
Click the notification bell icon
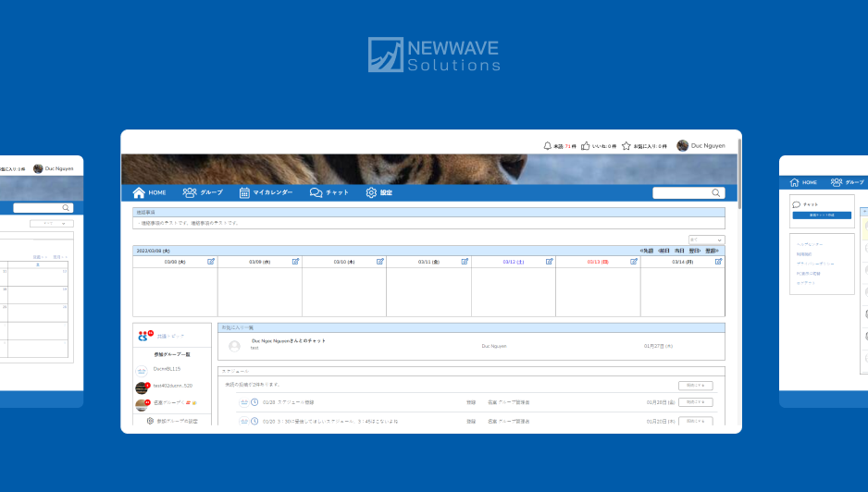tap(547, 146)
